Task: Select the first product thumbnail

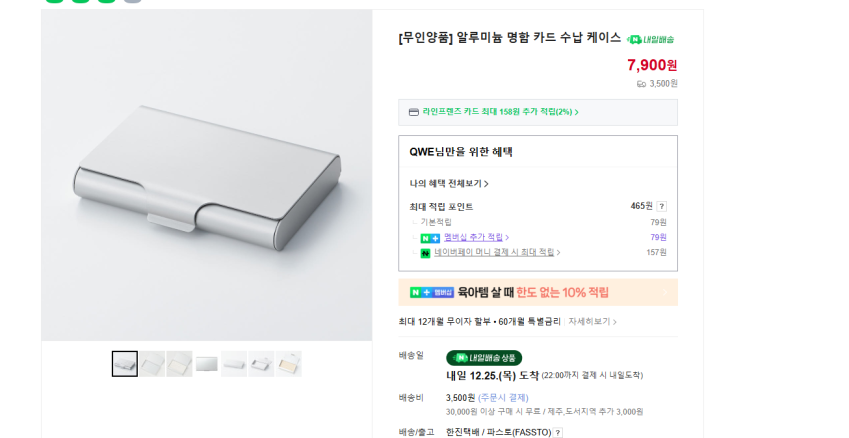Action: (x=125, y=364)
